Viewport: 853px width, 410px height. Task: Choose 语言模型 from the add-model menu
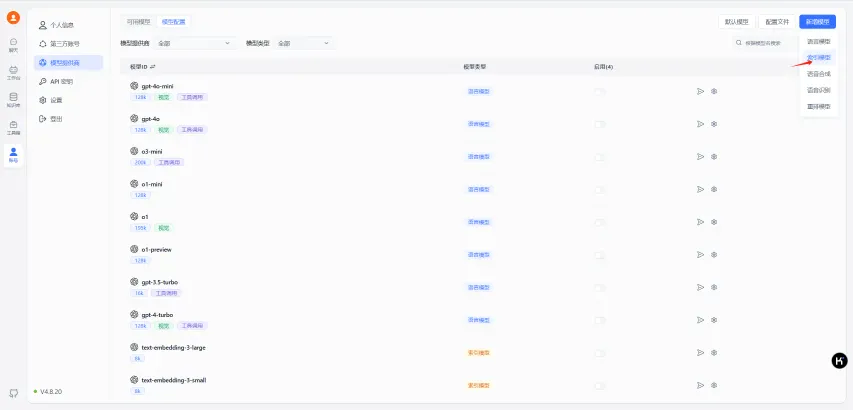(818, 41)
